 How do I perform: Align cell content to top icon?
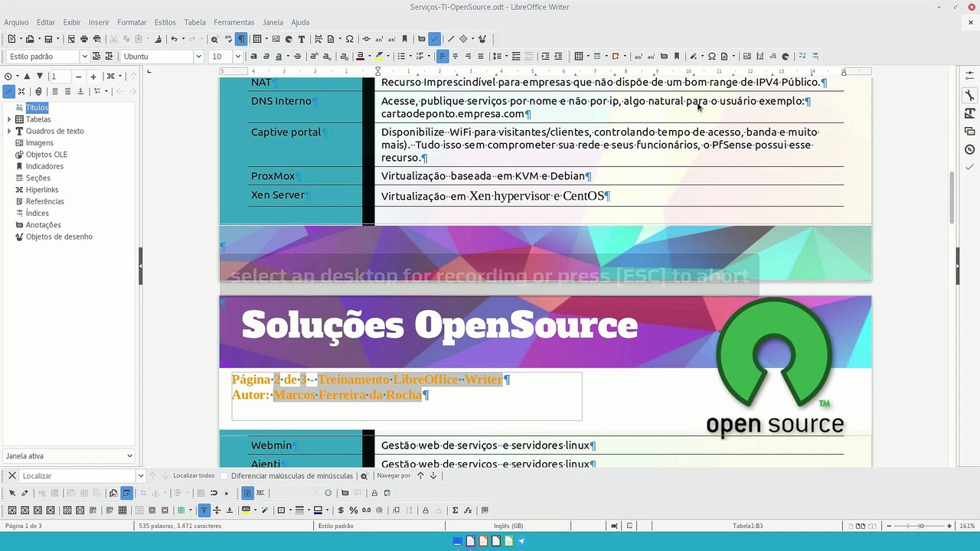point(204,510)
